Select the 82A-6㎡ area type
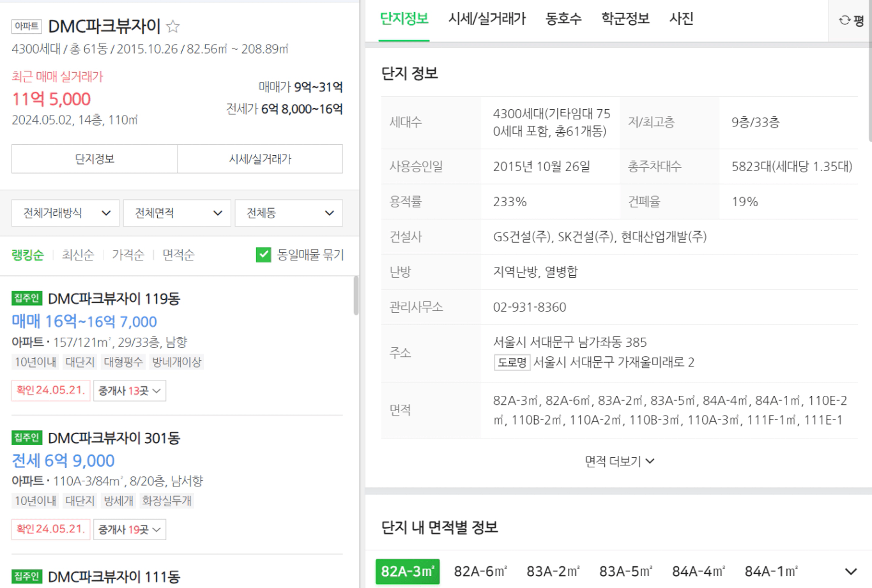 480,571
